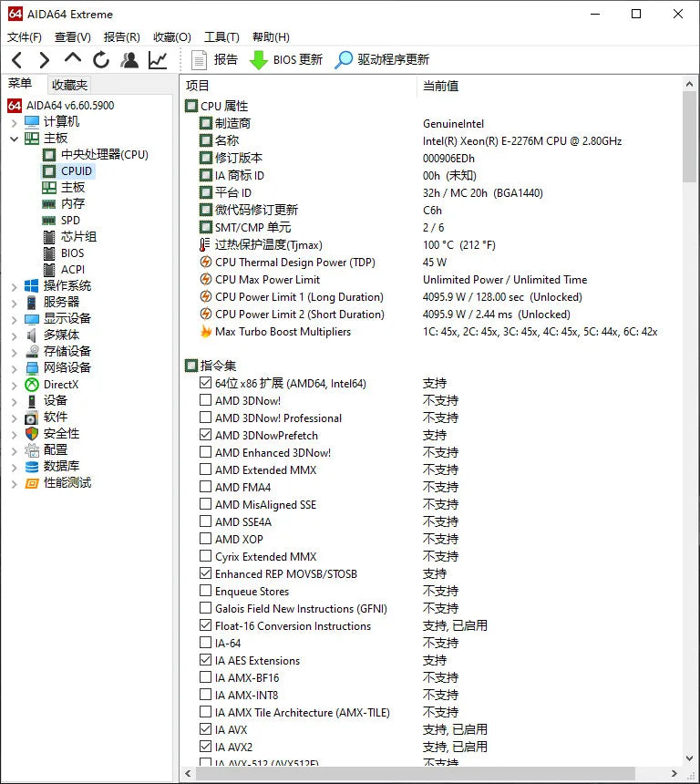Click the DirectX Xbox icon
This screenshot has width=700, height=784.
(x=32, y=385)
